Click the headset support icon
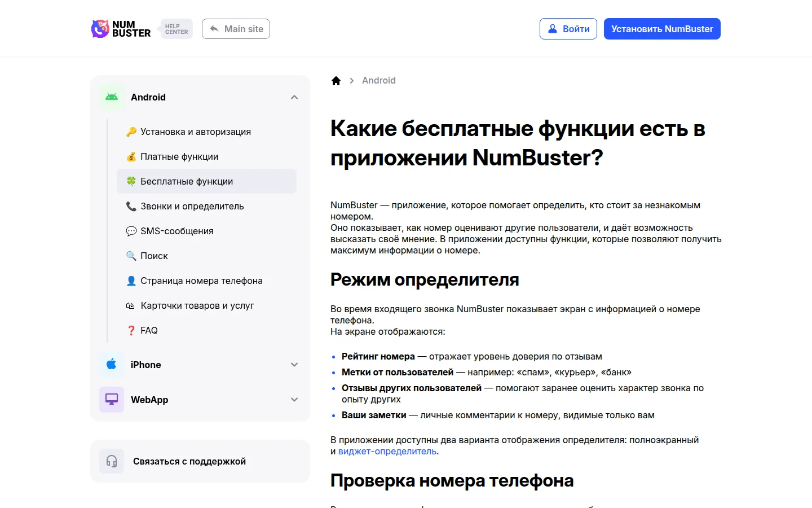The image size is (812, 508). coord(112,461)
